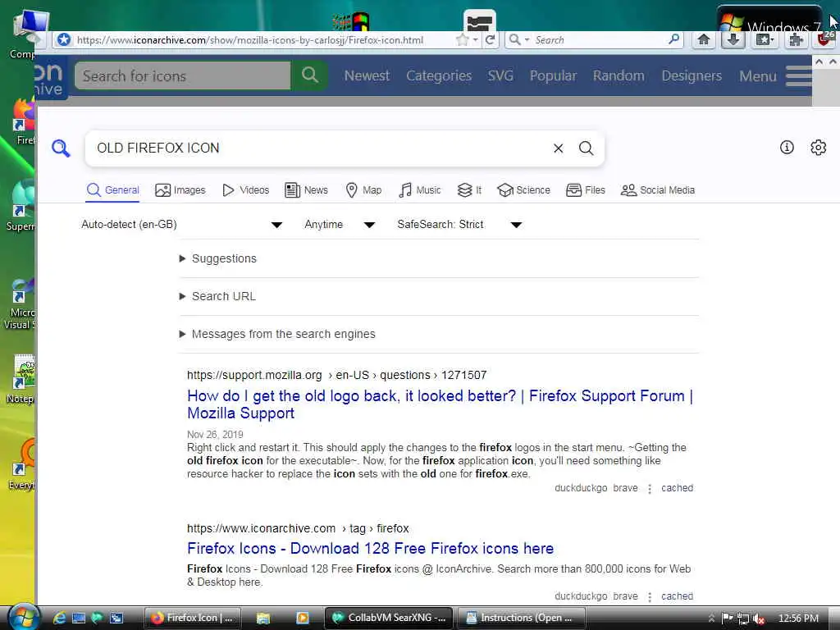Open 'Firefox Icons - Download 128 Free' result
840x630 pixels.
pos(370,549)
